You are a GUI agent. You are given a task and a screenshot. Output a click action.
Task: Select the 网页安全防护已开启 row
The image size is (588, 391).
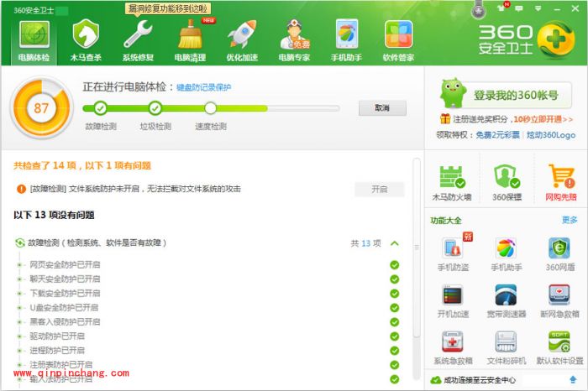(207, 265)
